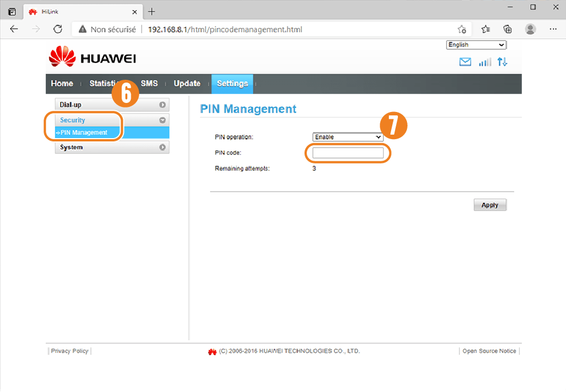Open the Security menu

(x=112, y=120)
